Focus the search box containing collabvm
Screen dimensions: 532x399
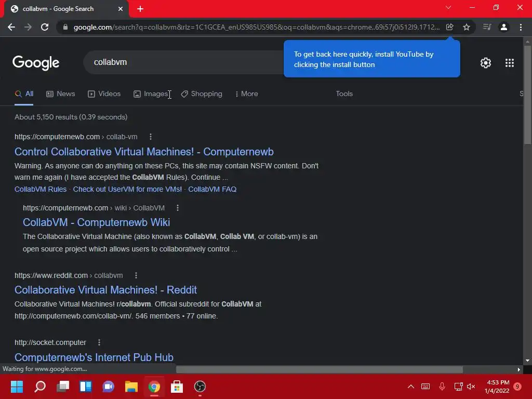(x=183, y=62)
